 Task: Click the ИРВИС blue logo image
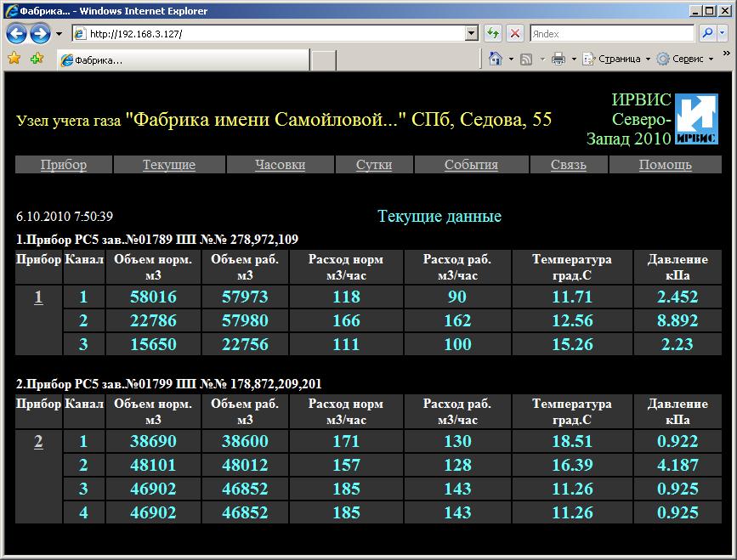pyautogui.click(x=696, y=119)
